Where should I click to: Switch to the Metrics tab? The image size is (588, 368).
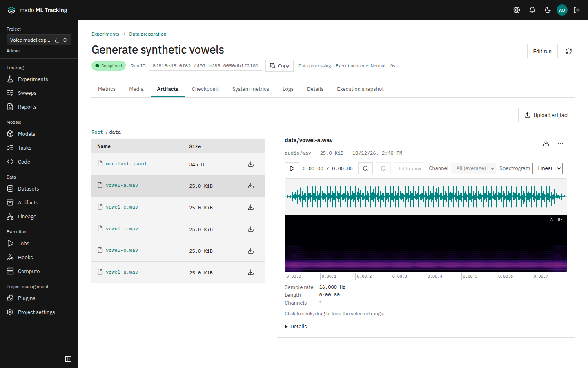pos(107,89)
